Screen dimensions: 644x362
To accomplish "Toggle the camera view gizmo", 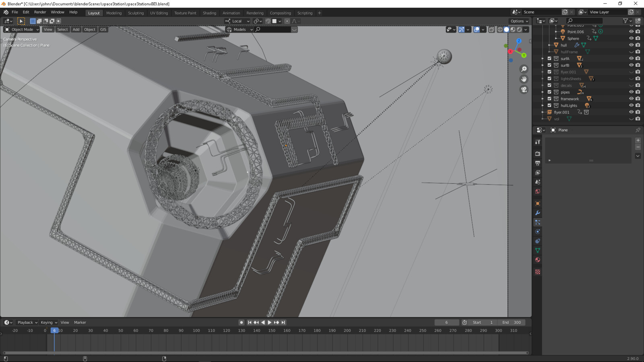I will [x=524, y=89].
